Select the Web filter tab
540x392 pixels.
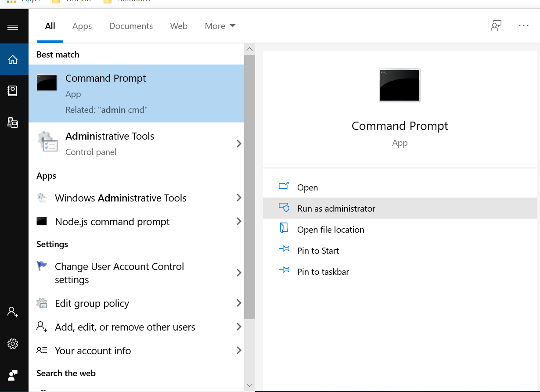pyautogui.click(x=179, y=26)
